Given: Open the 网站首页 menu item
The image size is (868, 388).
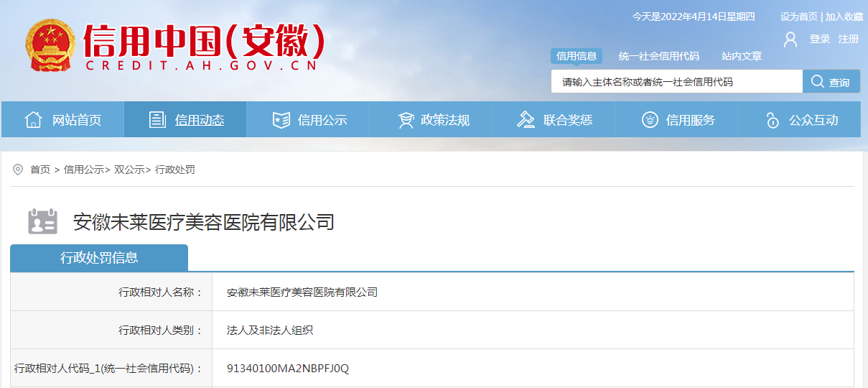Looking at the screenshot, I should tap(62, 119).
